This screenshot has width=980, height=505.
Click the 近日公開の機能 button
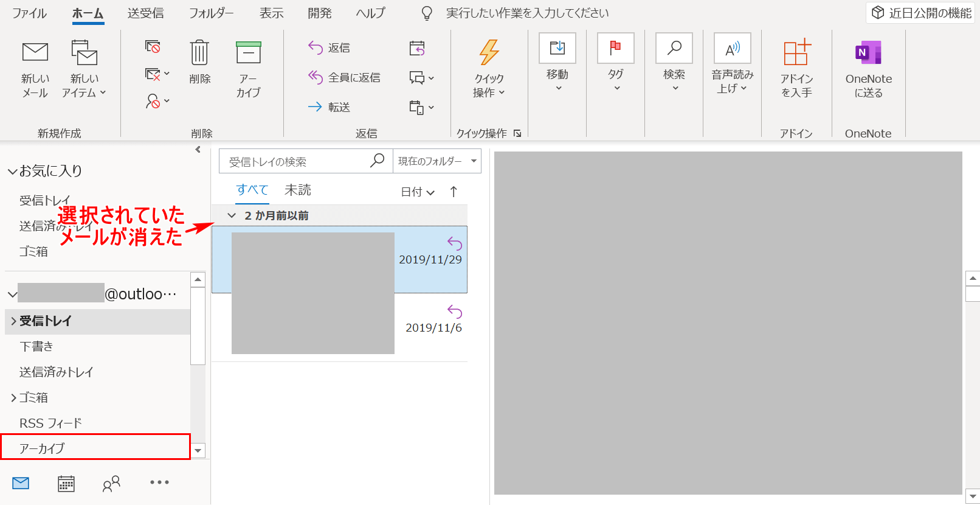(x=921, y=13)
